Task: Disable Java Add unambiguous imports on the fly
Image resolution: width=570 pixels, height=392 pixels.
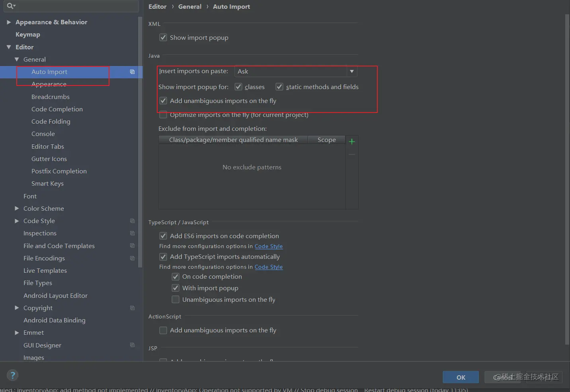Action: point(163,101)
